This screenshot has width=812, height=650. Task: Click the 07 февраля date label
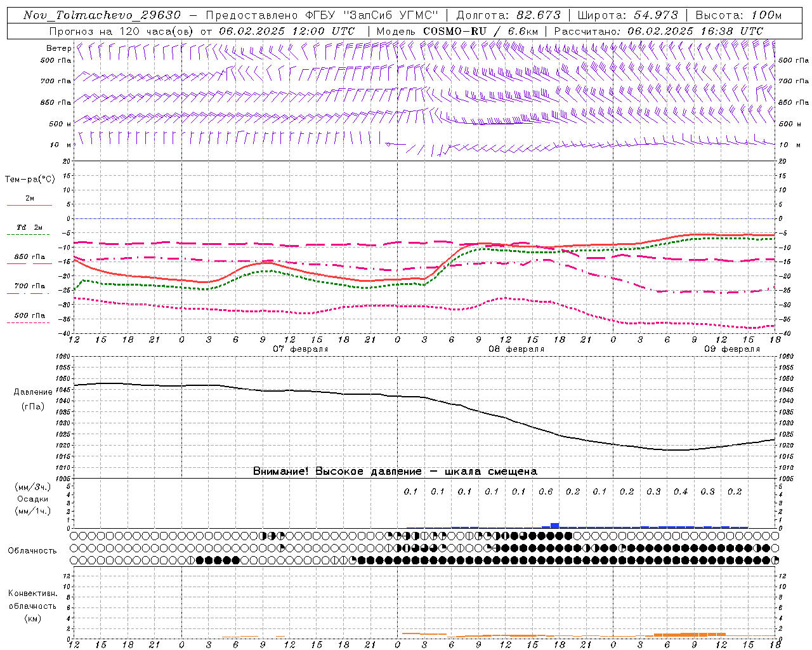point(301,349)
